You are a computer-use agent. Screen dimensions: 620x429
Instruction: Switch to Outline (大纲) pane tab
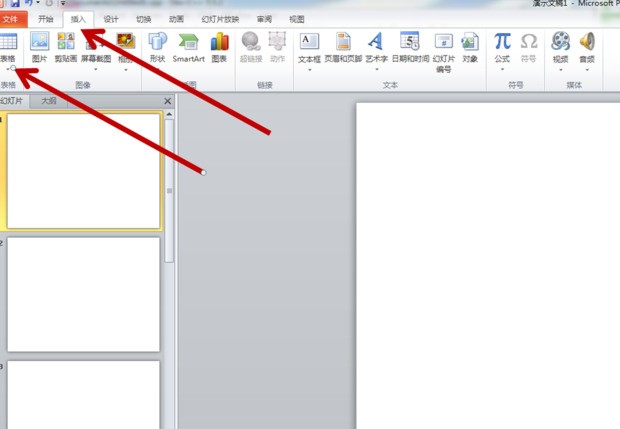(x=49, y=101)
